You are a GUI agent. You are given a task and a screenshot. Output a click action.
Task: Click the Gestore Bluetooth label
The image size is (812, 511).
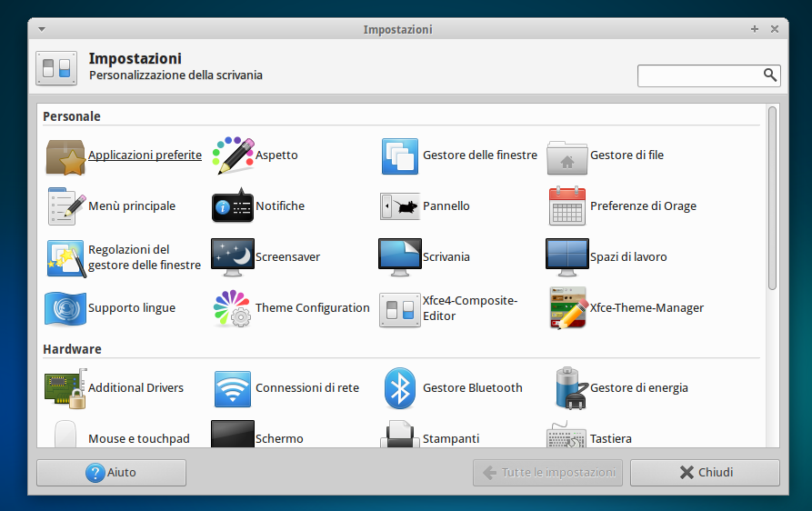[473, 387]
